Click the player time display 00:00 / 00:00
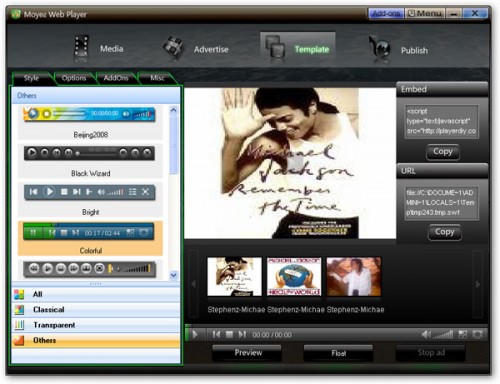The height and width of the screenshot is (384, 500). [x=272, y=335]
